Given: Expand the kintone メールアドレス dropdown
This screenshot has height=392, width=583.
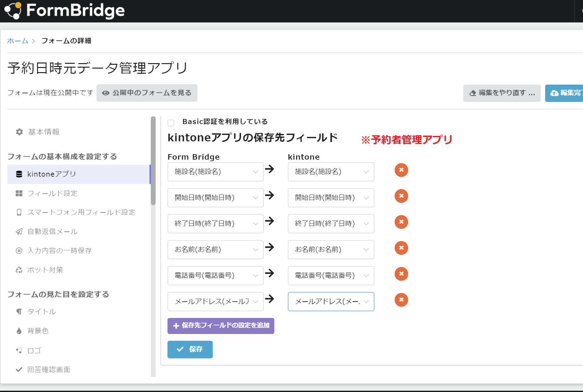Looking at the screenshot, I should tap(331, 302).
